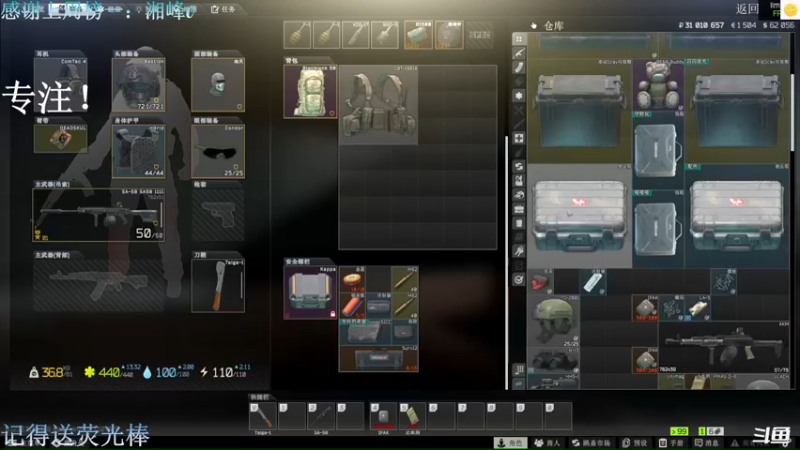Select the Bastion helmet in headwear slot
Viewport: 800px width, 450px height.
pos(138,84)
